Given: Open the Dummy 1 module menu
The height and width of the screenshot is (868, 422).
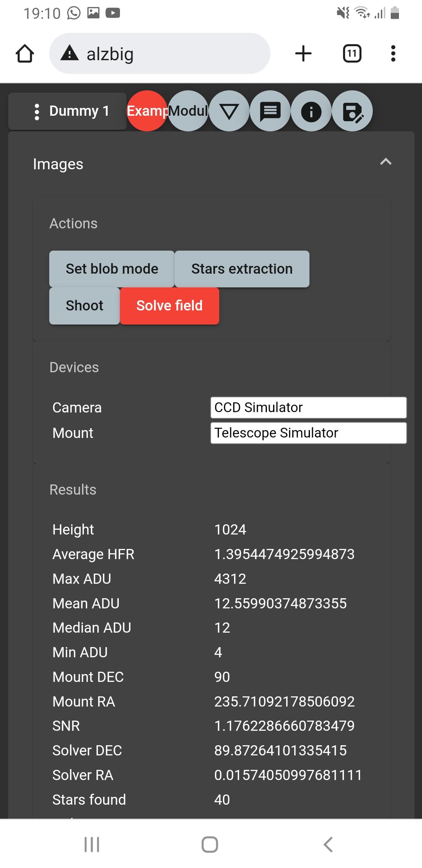Looking at the screenshot, I should pyautogui.click(x=67, y=111).
